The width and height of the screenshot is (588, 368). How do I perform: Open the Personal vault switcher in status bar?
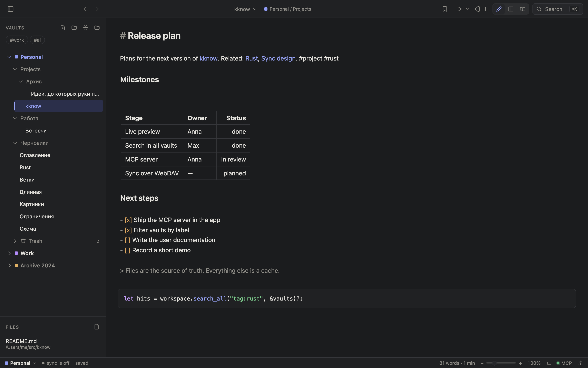[x=20, y=363]
